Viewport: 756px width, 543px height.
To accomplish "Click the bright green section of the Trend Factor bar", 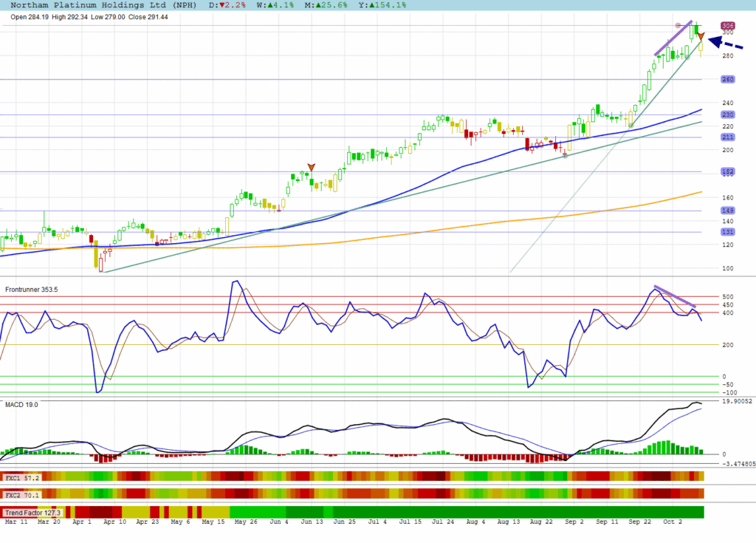I will pyautogui.click(x=258, y=512).
